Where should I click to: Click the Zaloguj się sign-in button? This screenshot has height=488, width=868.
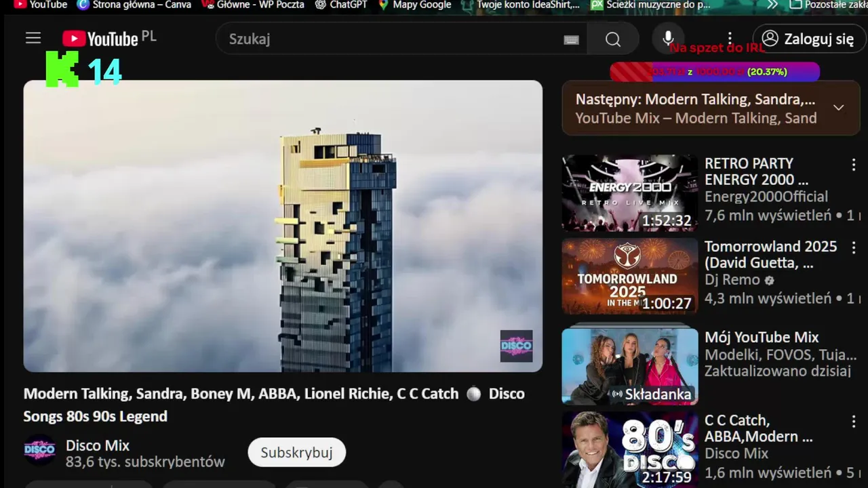[x=809, y=39]
